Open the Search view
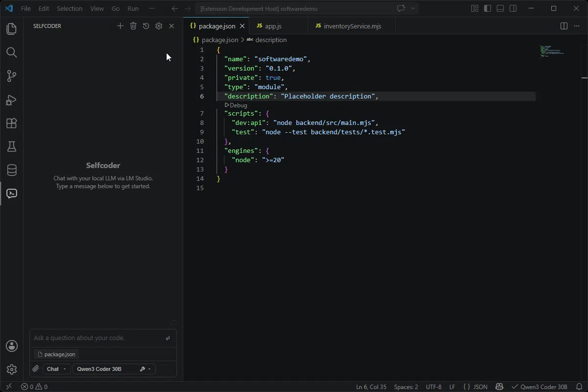The height and width of the screenshot is (392, 588). (x=11, y=52)
